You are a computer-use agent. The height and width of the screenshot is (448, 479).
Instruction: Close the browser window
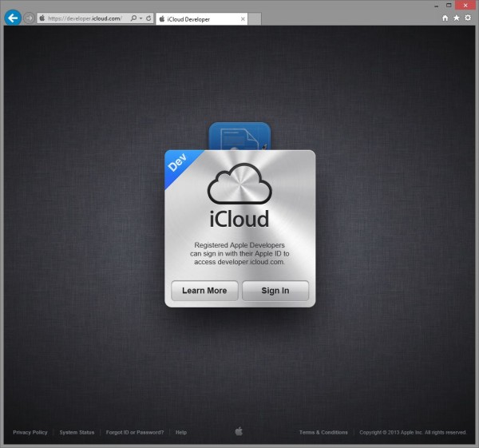[465, 6]
